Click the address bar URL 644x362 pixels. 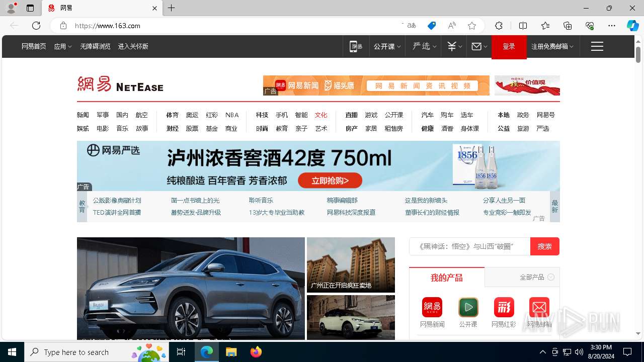[108, 26]
